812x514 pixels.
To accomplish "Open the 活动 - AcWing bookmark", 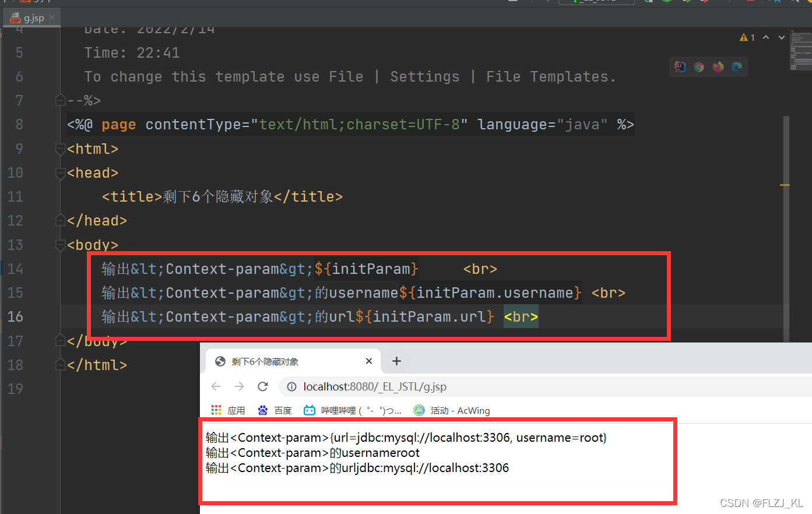I will point(452,410).
